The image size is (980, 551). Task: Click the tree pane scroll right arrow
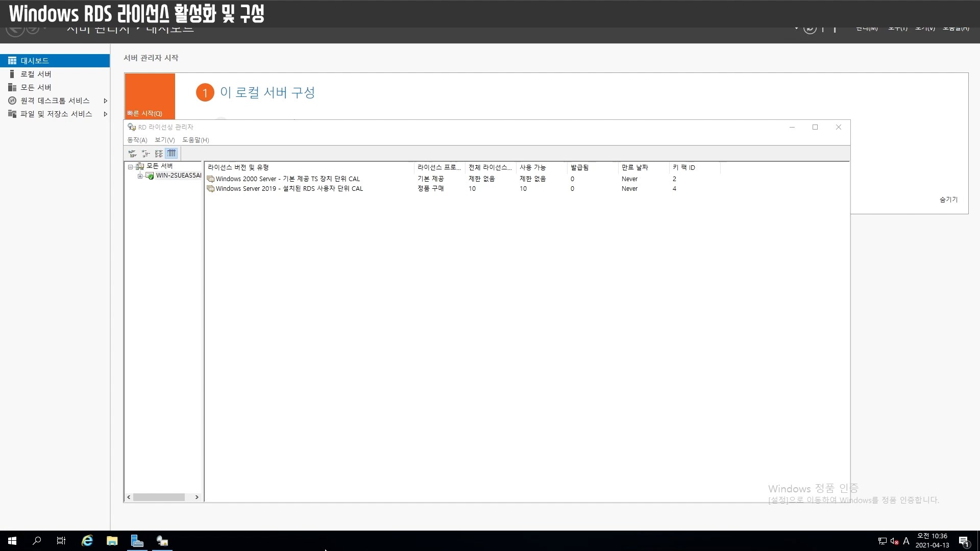197,497
